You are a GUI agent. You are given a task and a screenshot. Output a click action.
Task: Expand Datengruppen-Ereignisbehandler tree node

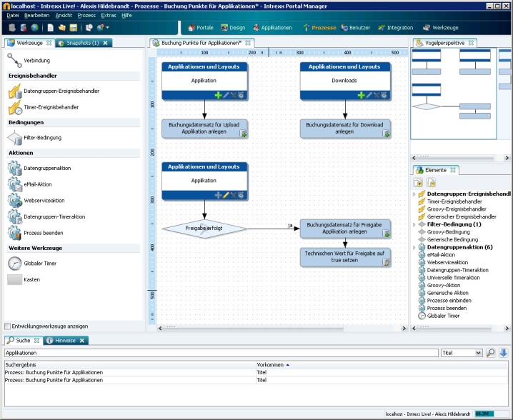click(x=414, y=194)
